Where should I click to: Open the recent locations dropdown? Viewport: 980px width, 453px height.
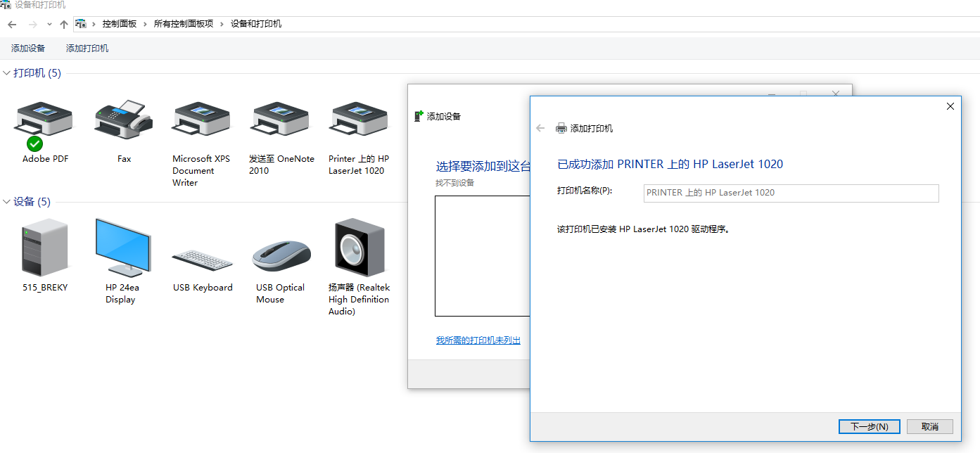[x=49, y=24]
